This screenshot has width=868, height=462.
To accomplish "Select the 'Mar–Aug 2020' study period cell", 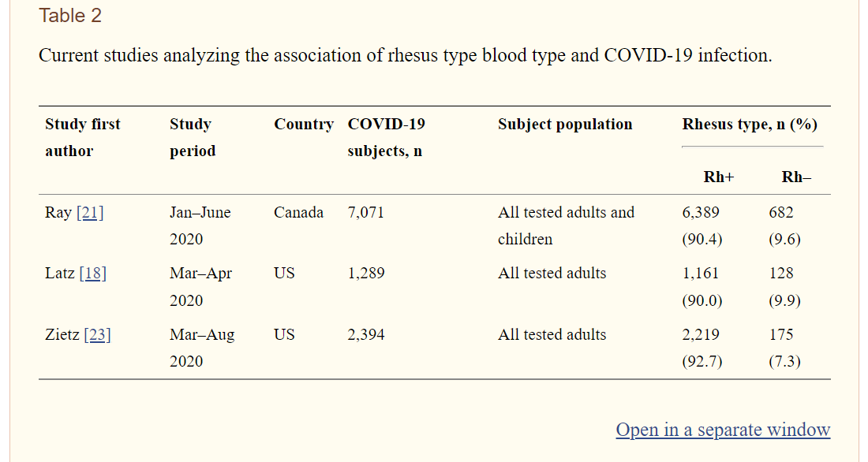I will tap(202, 348).
